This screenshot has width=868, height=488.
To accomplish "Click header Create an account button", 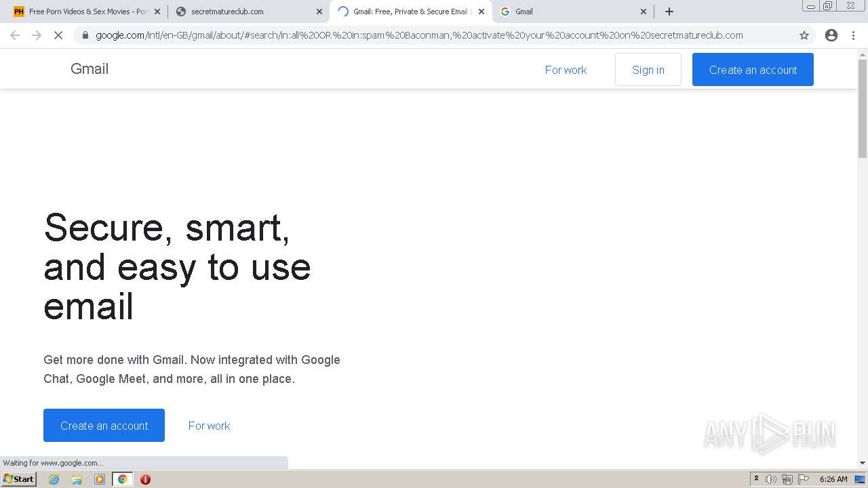I will point(753,70).
